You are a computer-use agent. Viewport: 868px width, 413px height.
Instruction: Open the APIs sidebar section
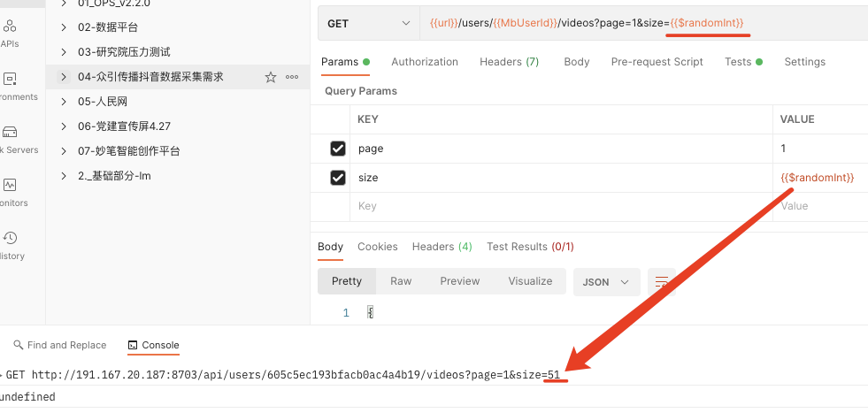[x=10, y=32]
